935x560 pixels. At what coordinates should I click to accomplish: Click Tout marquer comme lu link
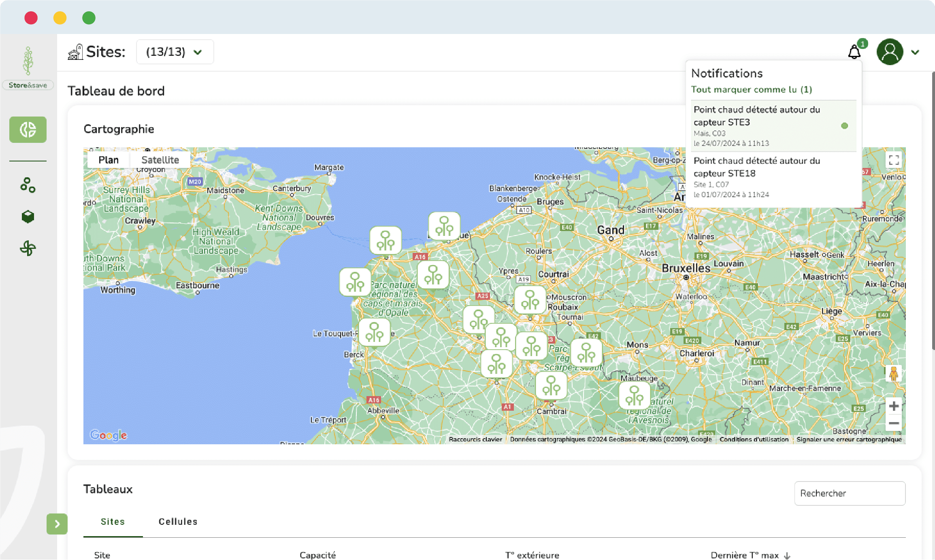[x=751, y=89]
